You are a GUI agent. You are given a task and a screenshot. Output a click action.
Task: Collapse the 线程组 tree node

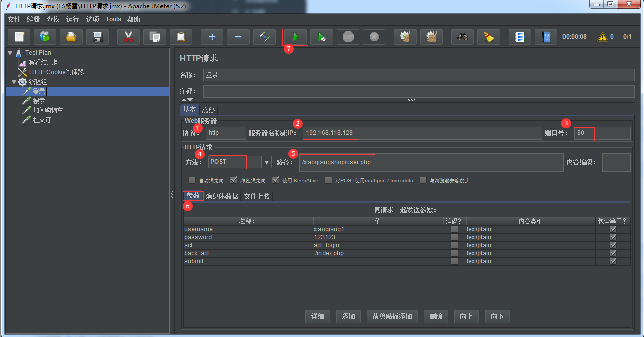pyautogui.click(x=14, y=82)
